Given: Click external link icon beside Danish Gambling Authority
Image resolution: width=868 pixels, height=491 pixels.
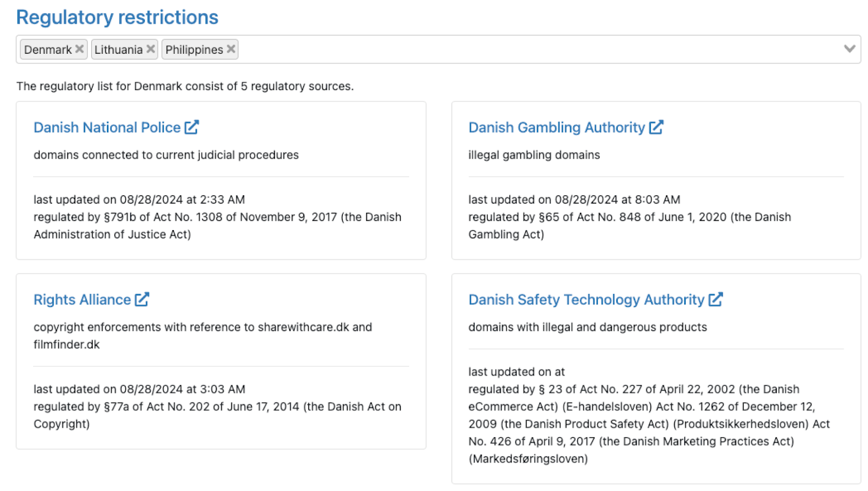Looking at the screenshot, I should coord(656,127).
